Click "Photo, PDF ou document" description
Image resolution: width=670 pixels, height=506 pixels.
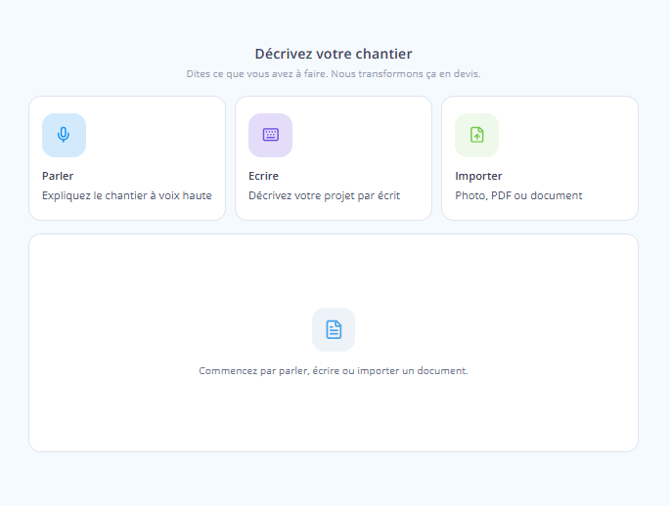518,196
